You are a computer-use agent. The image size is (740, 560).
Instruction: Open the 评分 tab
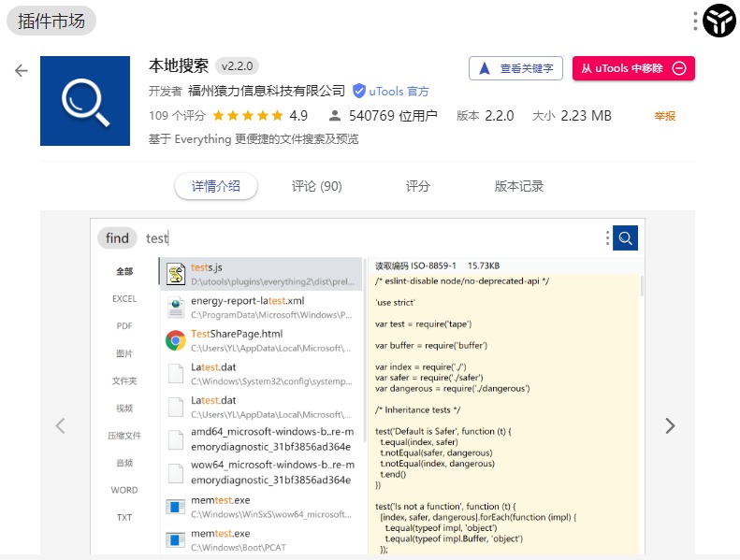coord(417,186)
